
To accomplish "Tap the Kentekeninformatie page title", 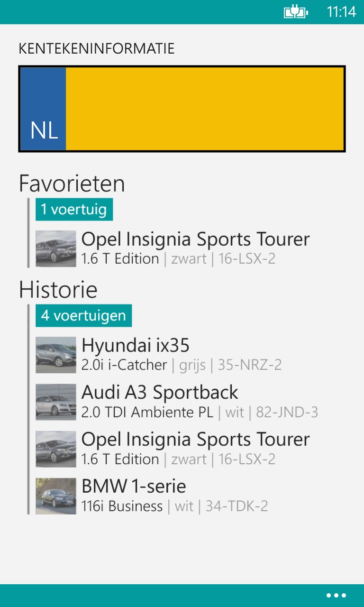I will 96,48.
